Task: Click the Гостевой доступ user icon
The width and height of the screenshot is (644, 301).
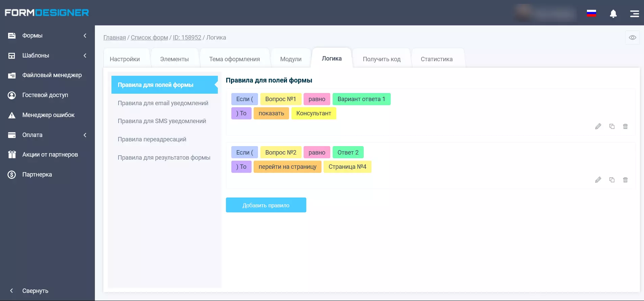Action: pyautogui.click(x=12, y=95)
